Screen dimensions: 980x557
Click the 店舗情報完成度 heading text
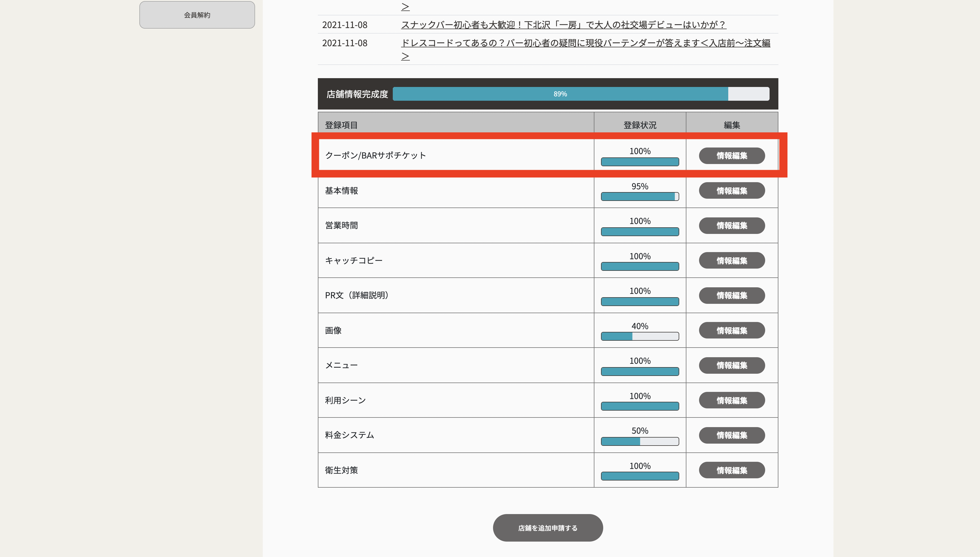tap(357, 94)
